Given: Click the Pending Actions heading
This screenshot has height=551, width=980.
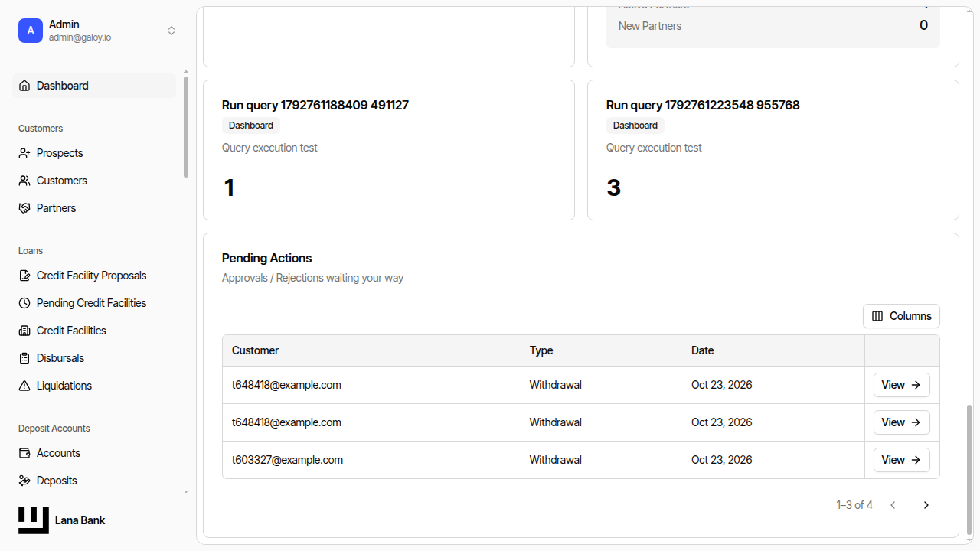Looking at the screenshot, I should 267,258.
